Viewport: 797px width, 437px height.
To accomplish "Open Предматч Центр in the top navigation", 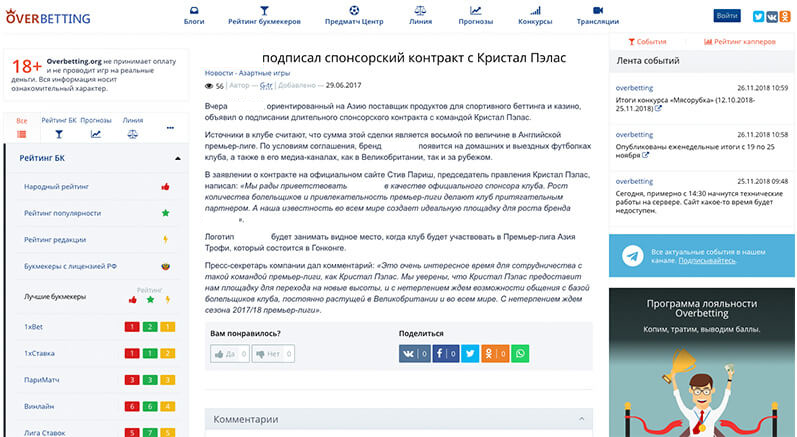I will pos(354,16).
